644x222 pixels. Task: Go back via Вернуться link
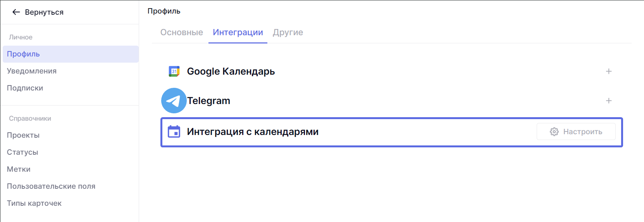click(44, 12)
